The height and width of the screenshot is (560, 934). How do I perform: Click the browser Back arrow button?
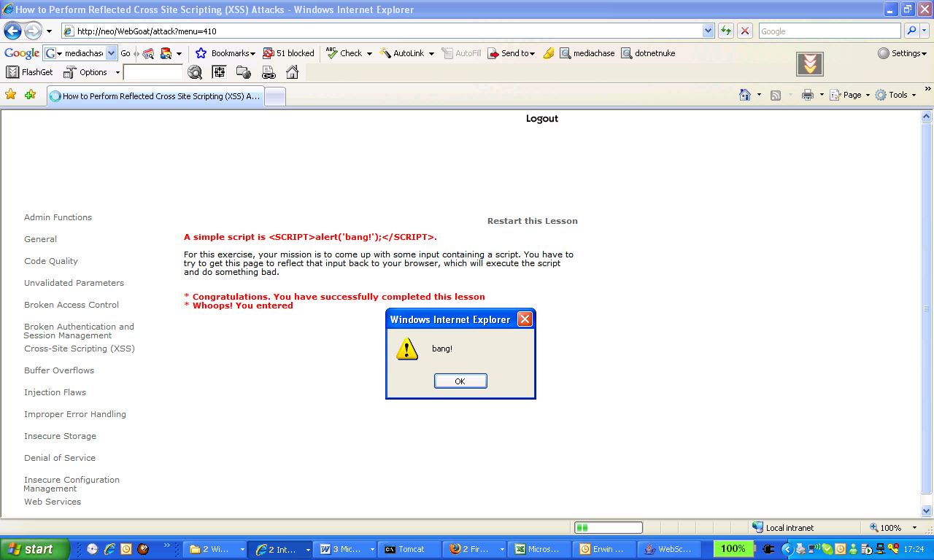13,31
